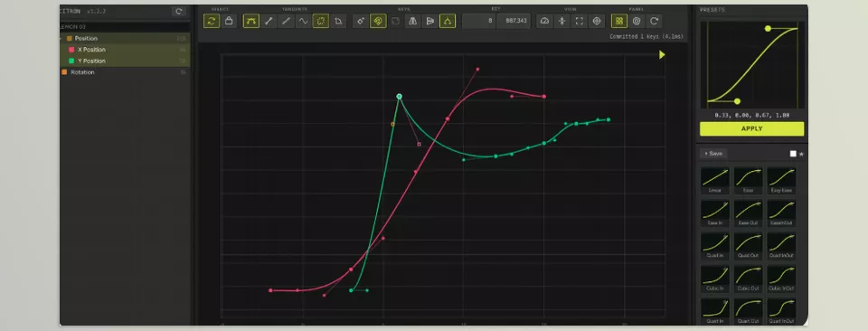The height and width of the screenshot is (331, 868).
Task: Select the Y Position channel
Action: (x=125, y=61)
